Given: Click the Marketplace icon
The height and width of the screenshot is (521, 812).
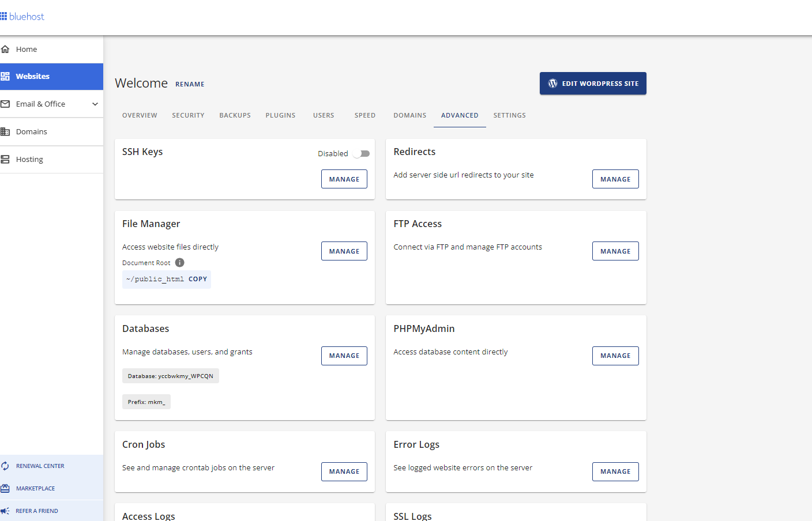Looking at the screenshot, I should click(x=5, y=488).
